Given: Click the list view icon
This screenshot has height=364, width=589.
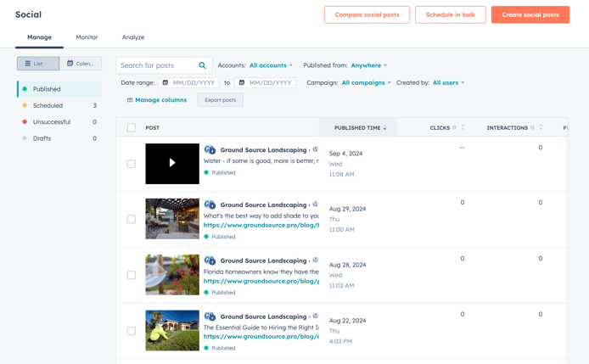Looking at the screenshot, I should coord(28,64).
